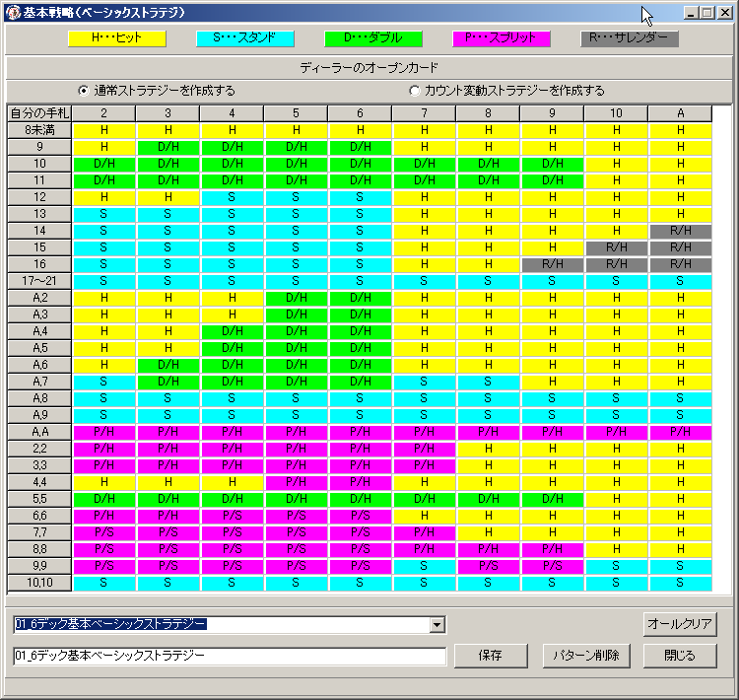
Task: Click the S cell for A,7 versus 8
Action: [x=489, y=382]
